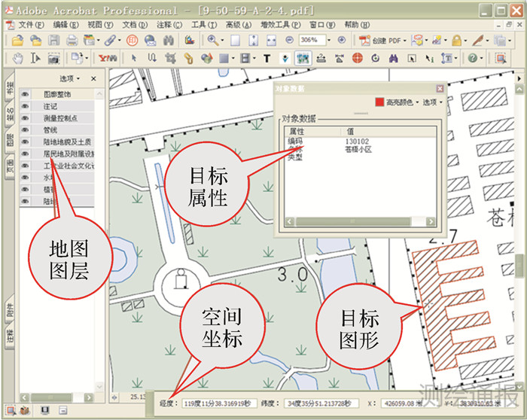Click the red highlight color swatch

coord(379,102)
